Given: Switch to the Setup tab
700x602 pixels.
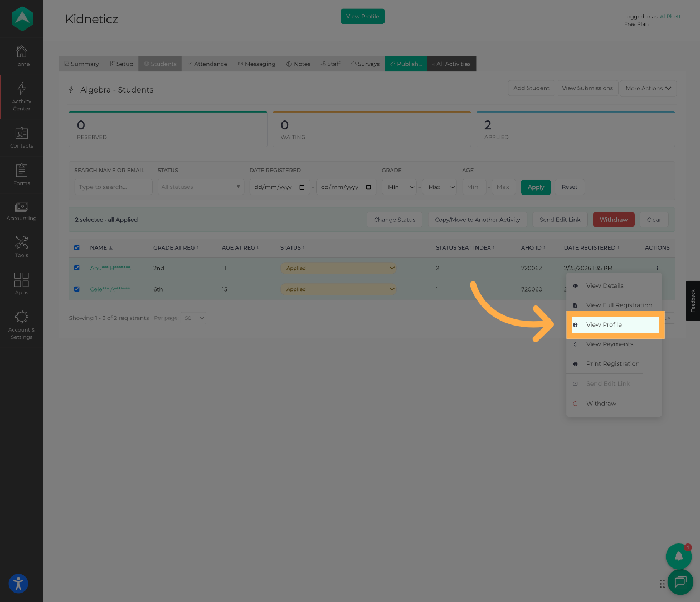Looking at the screenshot, I should coord(121,64).
